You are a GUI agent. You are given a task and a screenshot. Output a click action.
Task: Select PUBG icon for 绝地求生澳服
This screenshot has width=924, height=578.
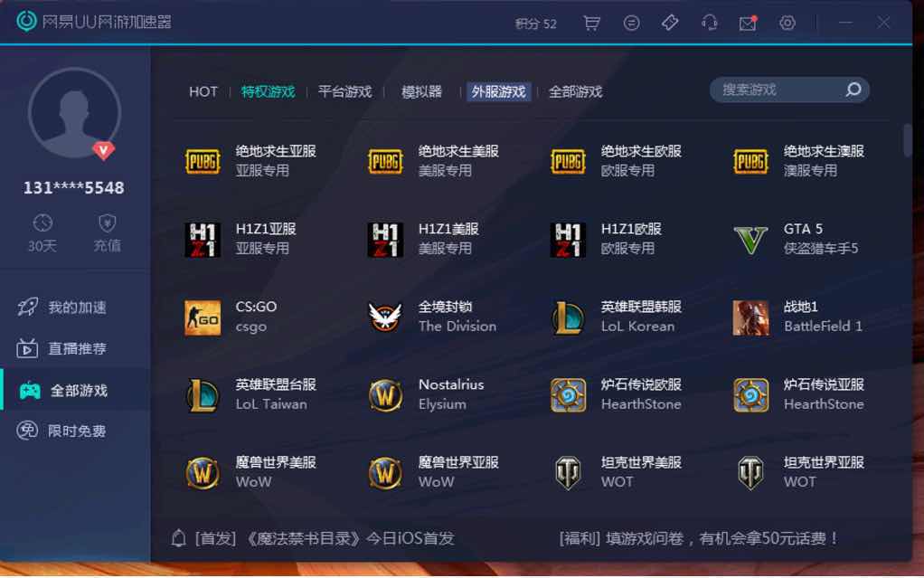750,161
